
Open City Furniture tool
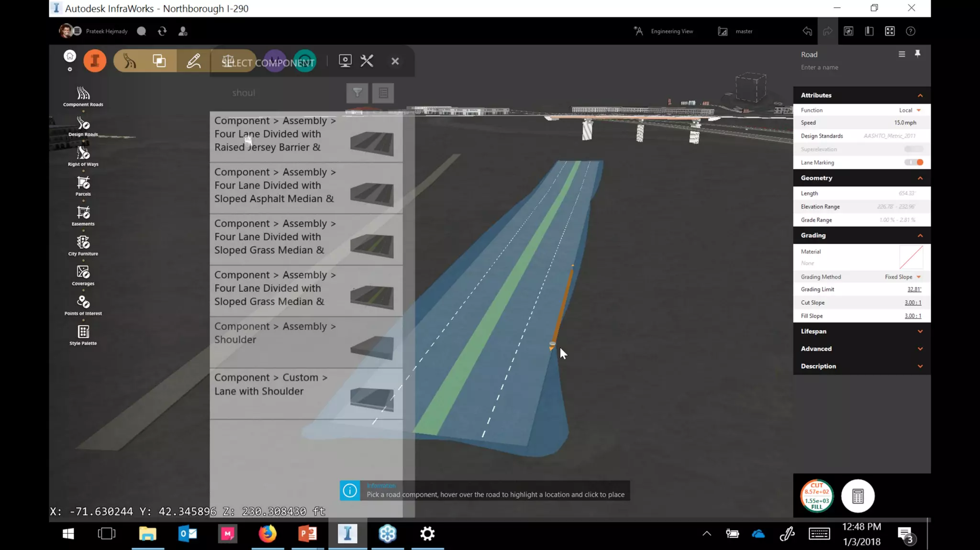[x=83, y=246]
